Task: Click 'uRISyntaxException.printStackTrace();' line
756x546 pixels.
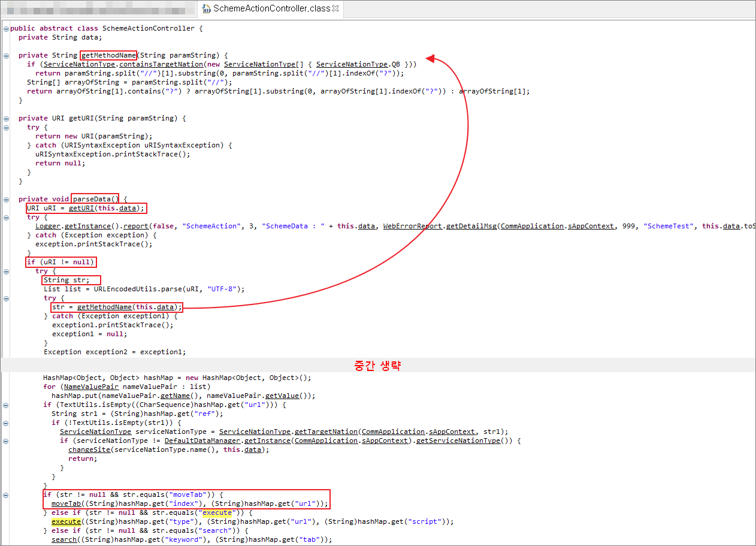Action: pyautogui.click(x=113, y=154)
